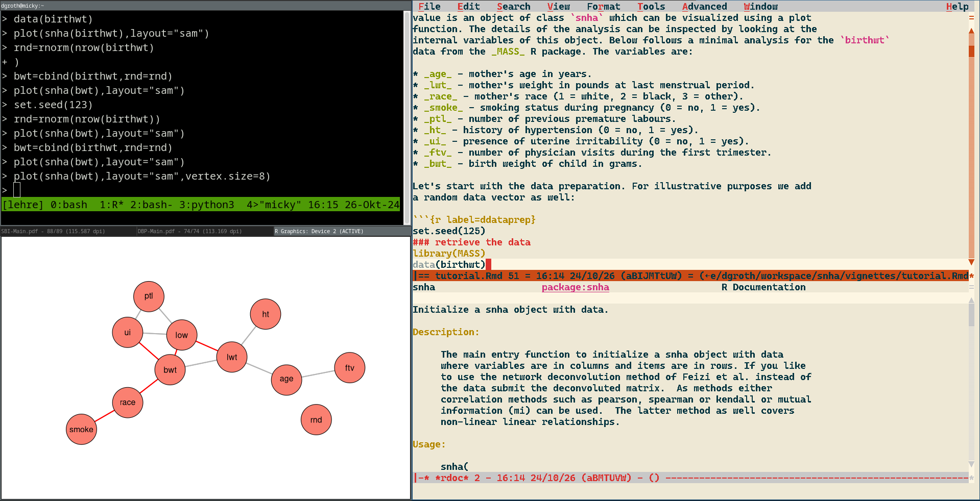
Task: Select tmux window 0:bash in status bar
Action: click(x=69, y=205)
